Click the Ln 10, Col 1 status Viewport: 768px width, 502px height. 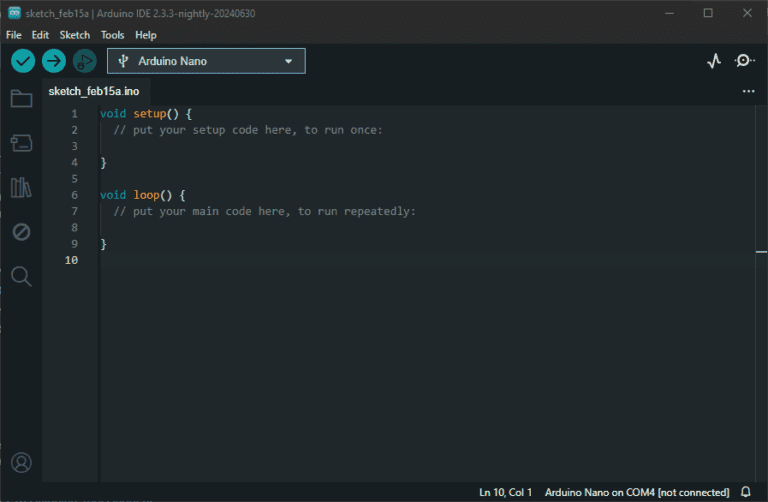505,492
